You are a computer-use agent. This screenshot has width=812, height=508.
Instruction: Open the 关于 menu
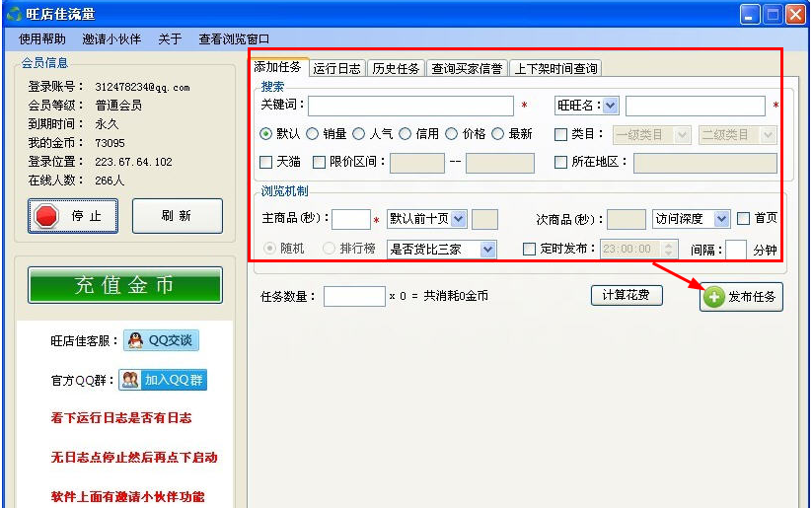170,38
